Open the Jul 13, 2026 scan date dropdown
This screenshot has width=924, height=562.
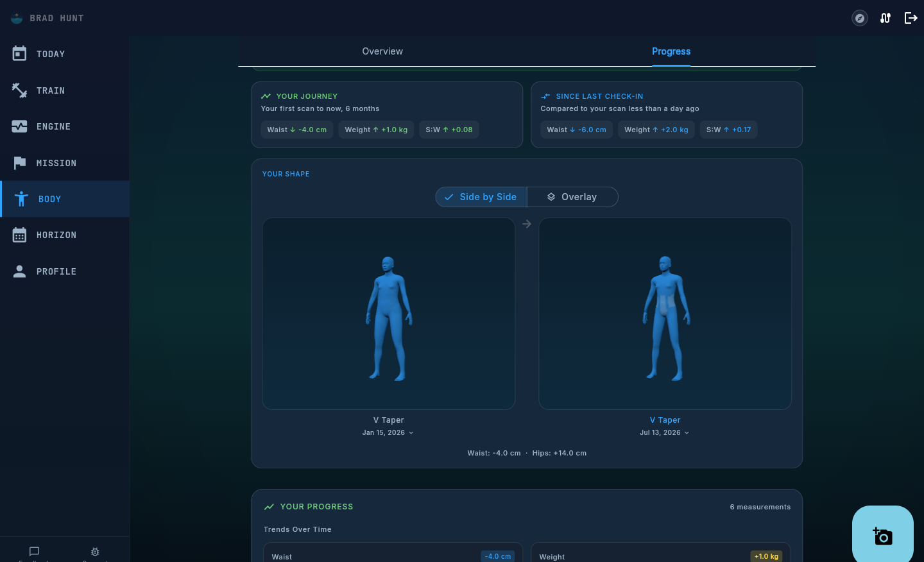[x=665, y=432]
